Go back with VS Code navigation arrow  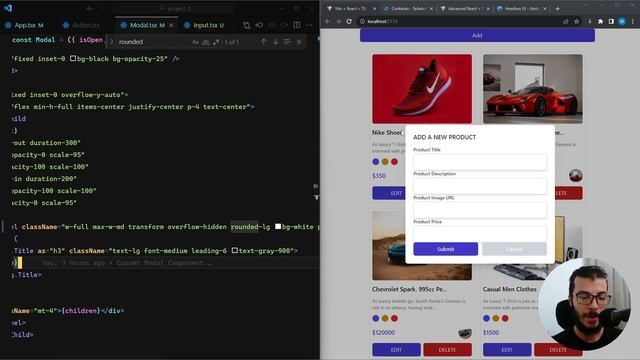[x=89, y=9]
